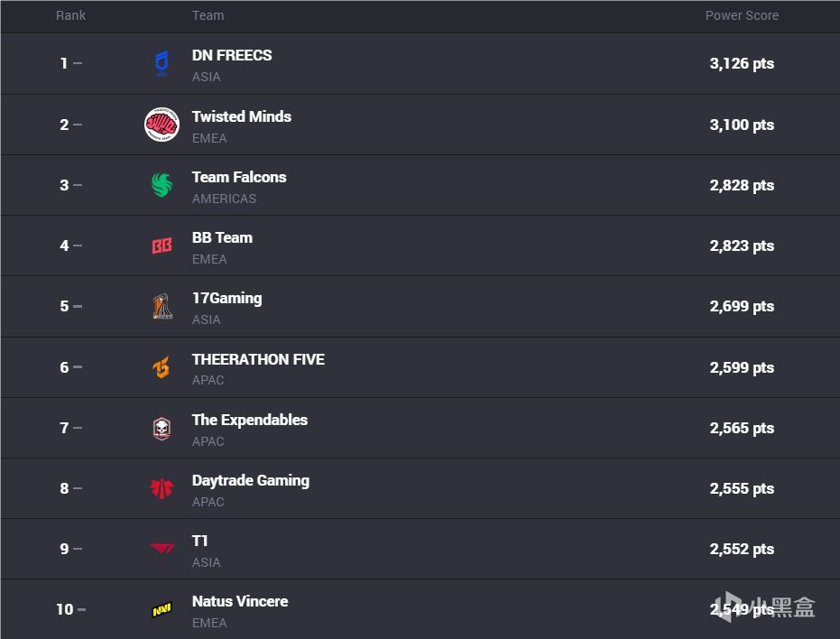The width and height of the screenshot is (840, 639).
Task: Open the Team Falcons name link
Action: [x=238, y=177]
